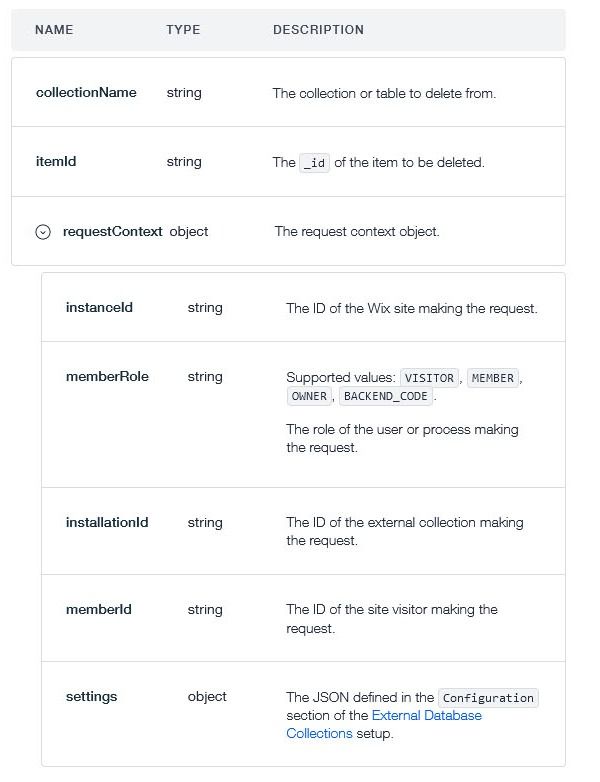The width and height of the screenshot is (600, 782).
Task: Click the BACKEND_CODE code value
Action: [x=386, y=396]
